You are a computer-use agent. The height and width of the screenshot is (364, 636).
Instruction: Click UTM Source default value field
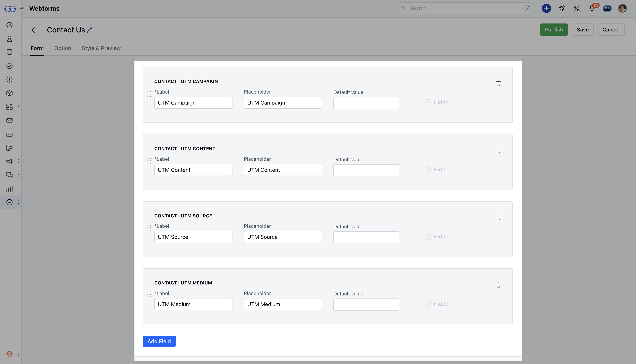366,237
